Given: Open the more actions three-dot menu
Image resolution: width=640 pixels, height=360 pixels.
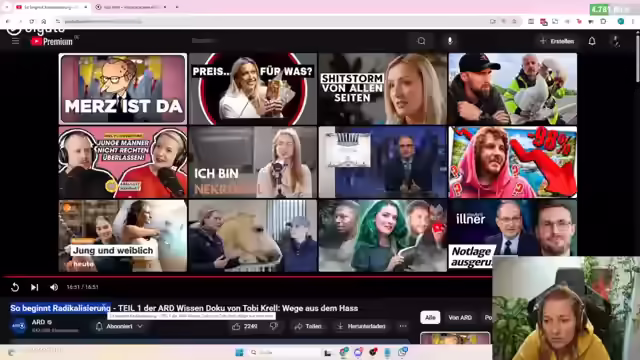Looking at the screenshot, I should point(403,326).
